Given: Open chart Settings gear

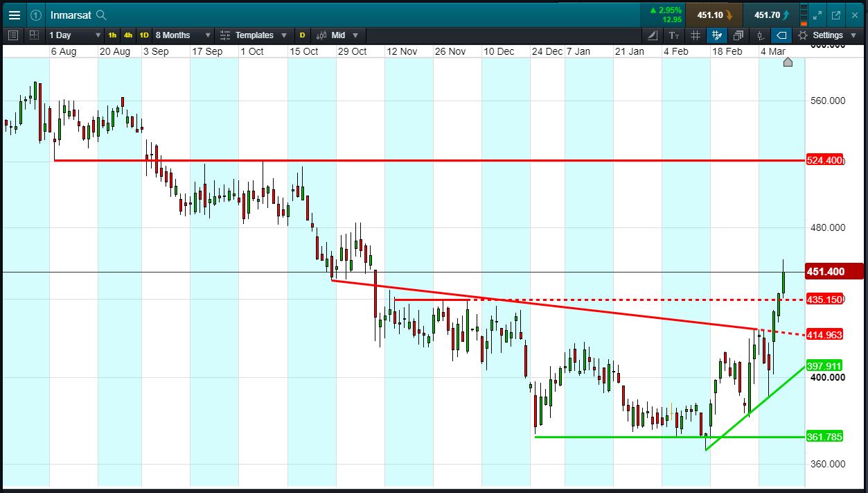Looking at the screenshot, I should (803, 35).
